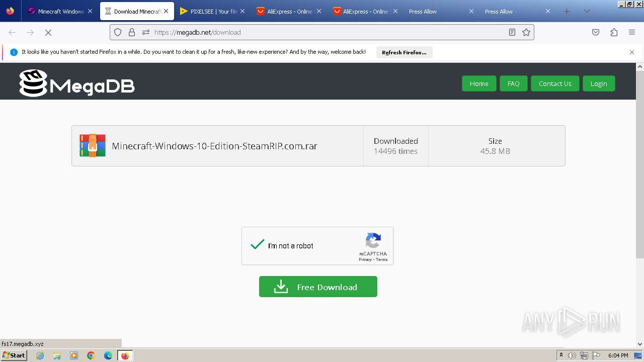Click the Size 45.8 MB text
This screenshot has width=644, height=362.
click(495, 146)
